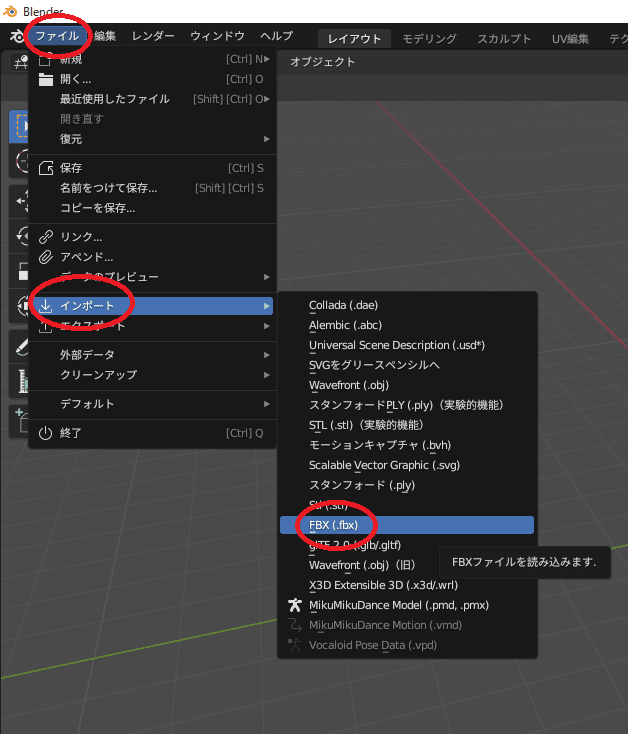
Task: Click the link icon beside リンク
Action: 45,237
